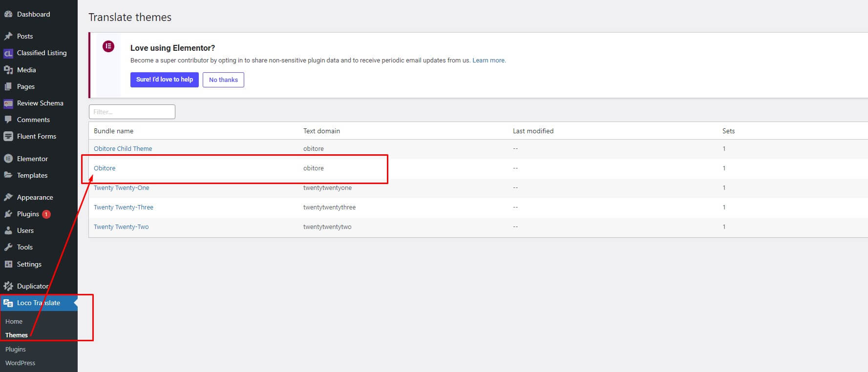Viewport: 868px width, 372px height.
Task: Open Twenty Twenty-One bundle link
Action: [x=122, y=187]
